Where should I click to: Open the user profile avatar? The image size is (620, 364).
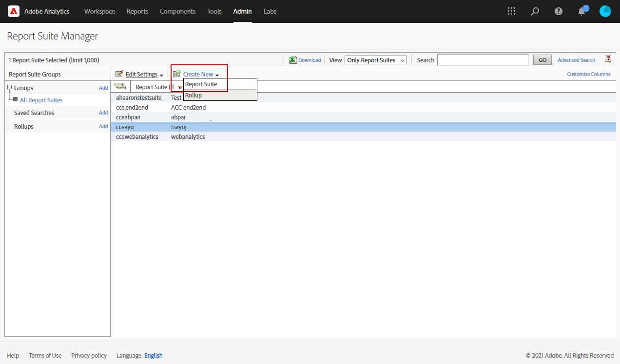point(605,11)
